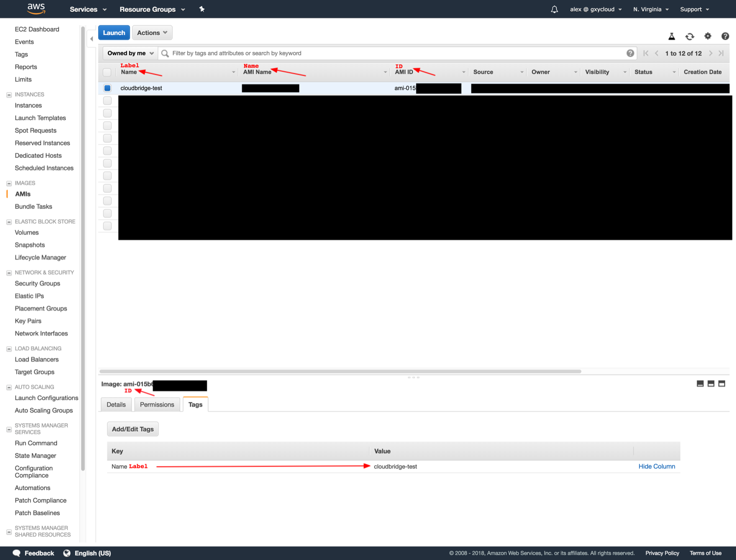Minimize the details pane layout icon
The height and width of the screenshot is (560, 736).
coord(700,383)
